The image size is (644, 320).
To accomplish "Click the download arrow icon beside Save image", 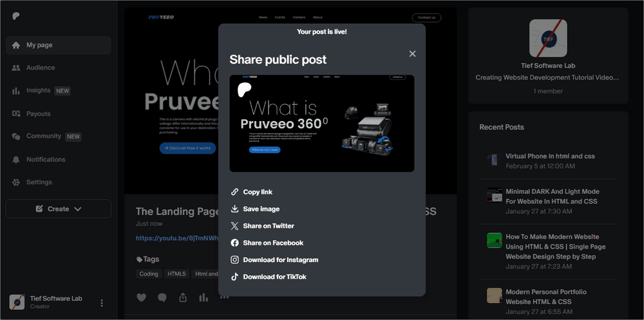I will 234,209.
